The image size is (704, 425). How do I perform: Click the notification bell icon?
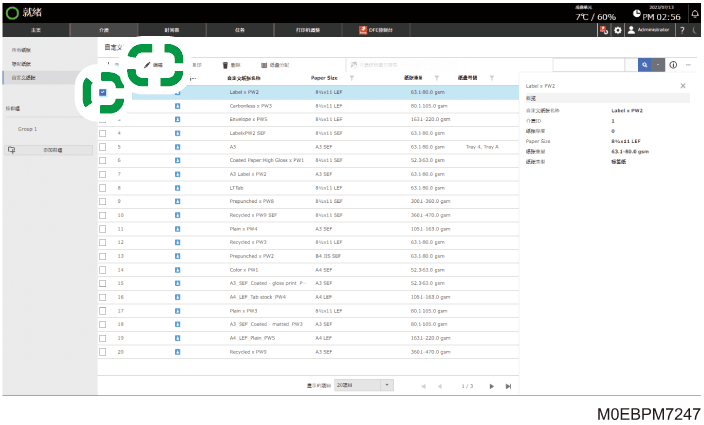[x=695, y=13]
